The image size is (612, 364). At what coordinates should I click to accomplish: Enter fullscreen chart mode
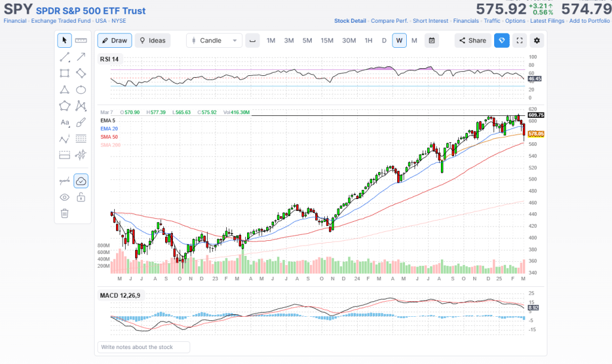click(x=519, y=41)
